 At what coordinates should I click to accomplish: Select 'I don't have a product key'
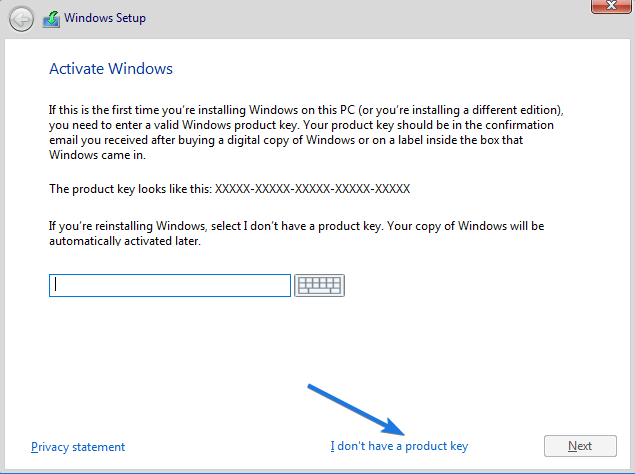click(x=399, y=446)
